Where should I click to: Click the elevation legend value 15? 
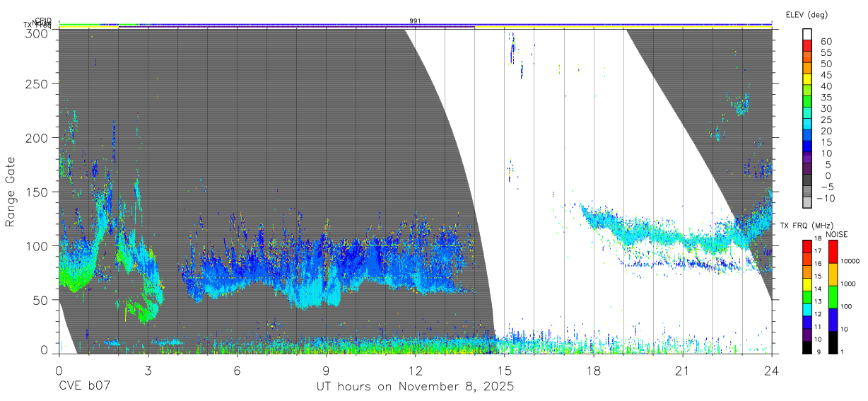(826, 142)
